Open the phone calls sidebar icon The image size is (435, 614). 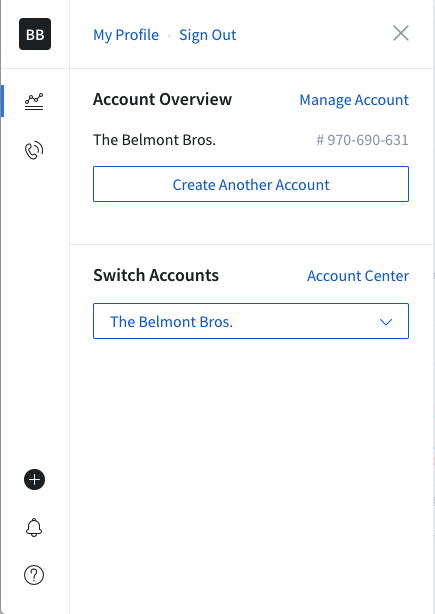pyautogui.click(x=34, y=150)
